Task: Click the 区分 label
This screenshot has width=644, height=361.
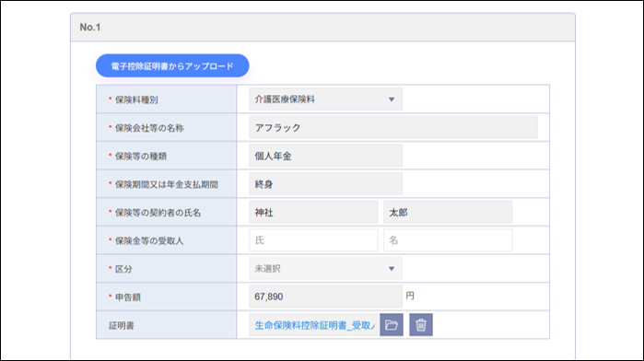Action: click(123, 269)
